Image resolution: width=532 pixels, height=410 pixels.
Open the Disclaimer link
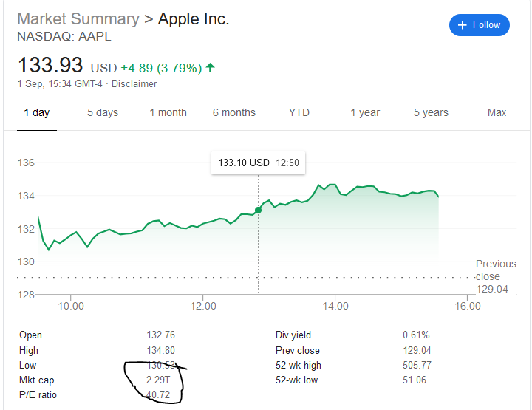tap(134, 84)
